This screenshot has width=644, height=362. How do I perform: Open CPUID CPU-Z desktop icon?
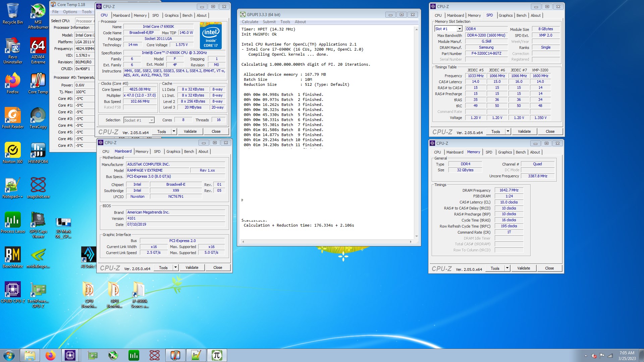tap(12, 292)
